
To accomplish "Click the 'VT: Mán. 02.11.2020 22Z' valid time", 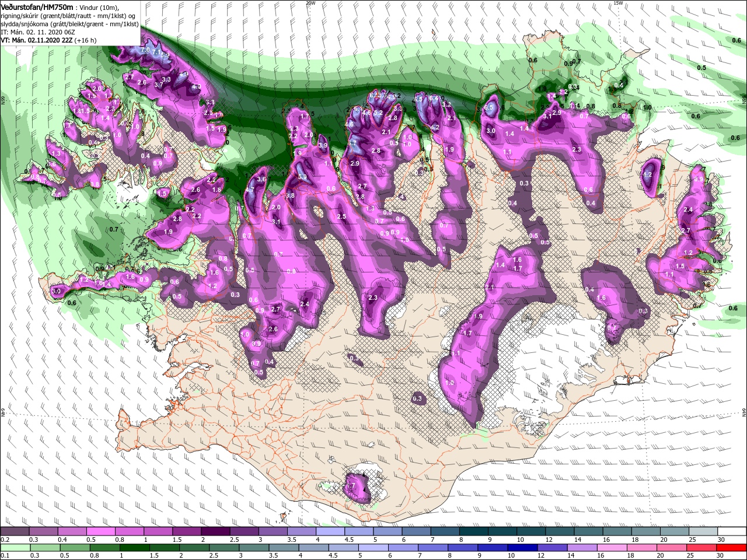I will (36, 40).
